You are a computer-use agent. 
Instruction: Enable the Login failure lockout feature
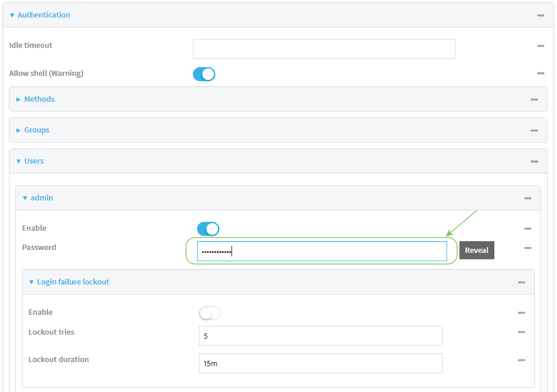click(x=210, y=313)
